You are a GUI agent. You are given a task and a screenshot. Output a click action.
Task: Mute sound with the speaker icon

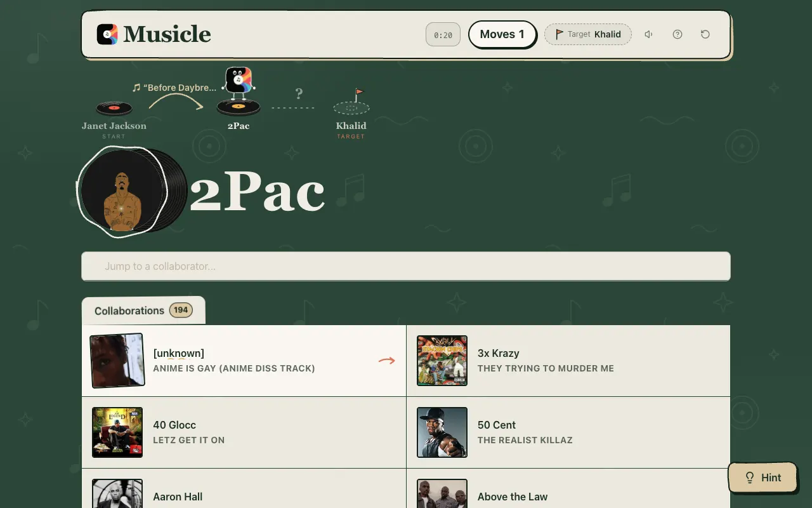point(648,34)
